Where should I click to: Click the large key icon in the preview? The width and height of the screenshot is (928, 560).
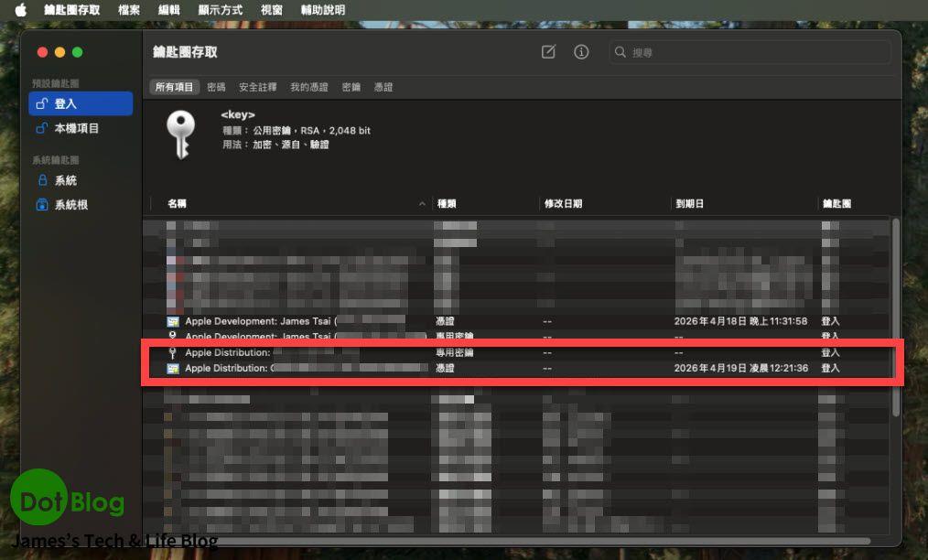tap(179, 136)
